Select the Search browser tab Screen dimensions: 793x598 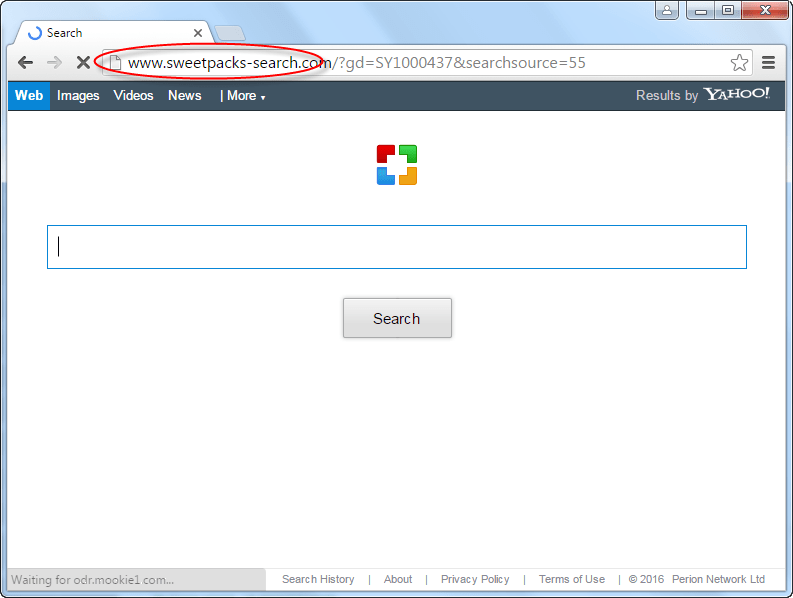click(114, 33)
